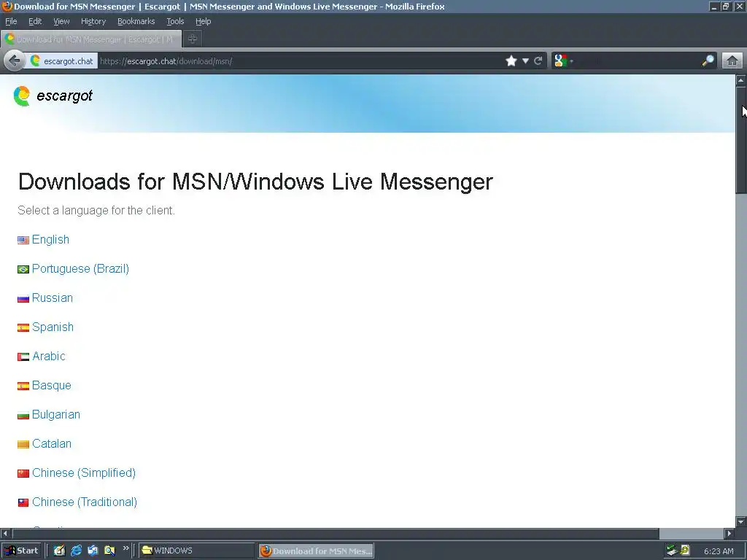Open the Google search engine dropdown
747x560 pixels.
(x=564, y=61)
